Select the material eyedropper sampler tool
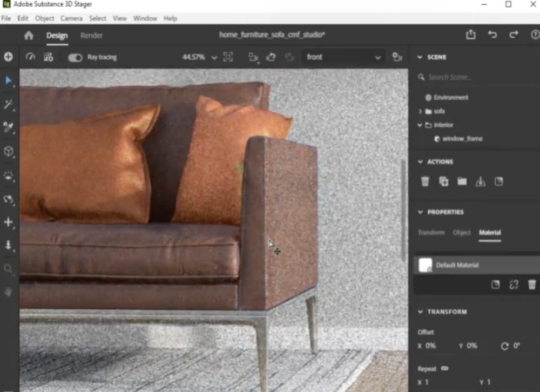 (x=8, y=127)
